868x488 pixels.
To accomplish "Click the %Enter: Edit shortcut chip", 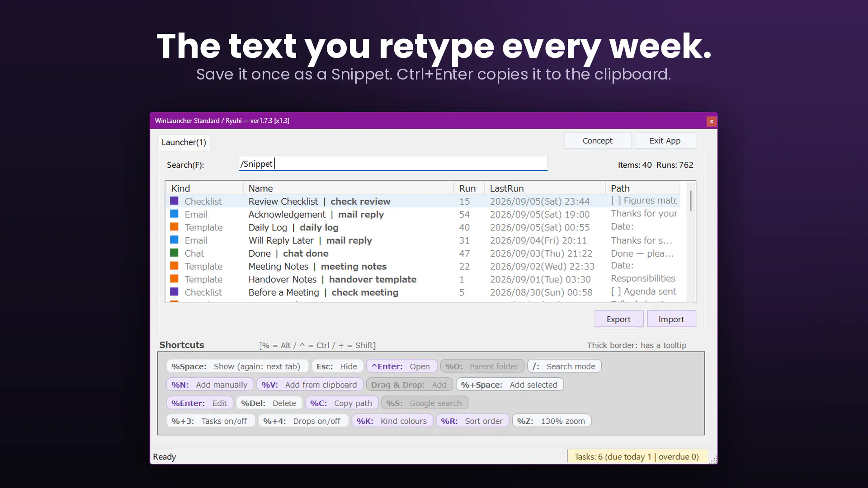I will point(199,403).
